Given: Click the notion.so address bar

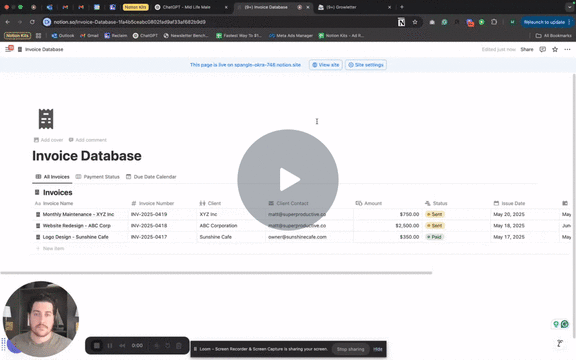Looking at the screenshot, I should tap(220, 22).
